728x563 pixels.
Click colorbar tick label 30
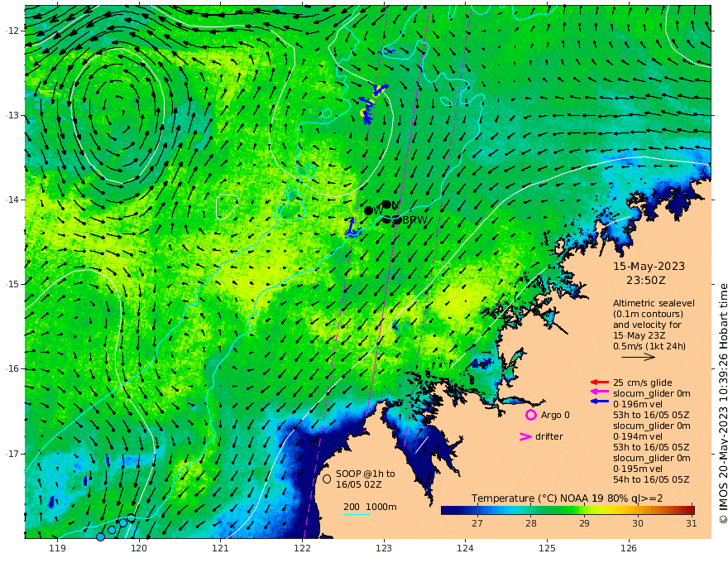638,523
